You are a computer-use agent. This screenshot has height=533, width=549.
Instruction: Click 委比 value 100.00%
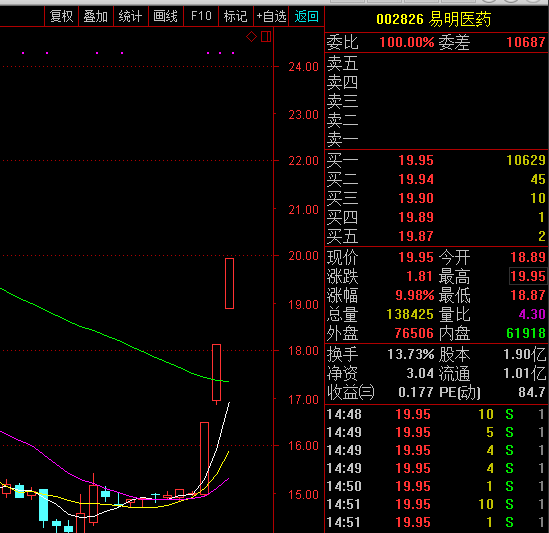pyautogui.click(x=406, y=42)
